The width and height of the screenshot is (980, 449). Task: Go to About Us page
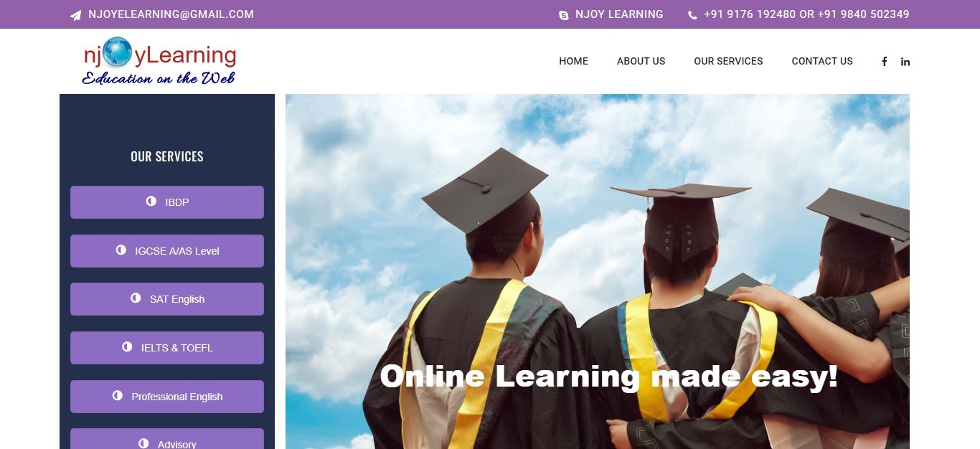pos(641,61)
